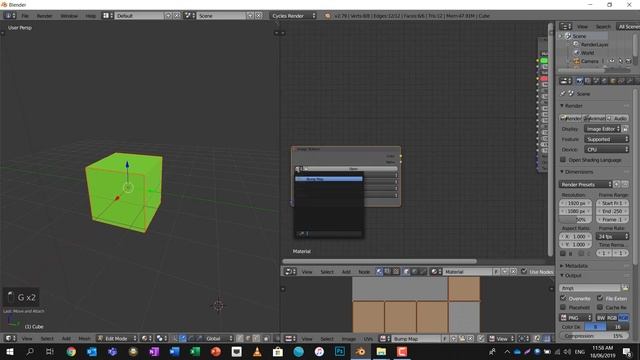Open Render Presets dropdown

(586, 184)
